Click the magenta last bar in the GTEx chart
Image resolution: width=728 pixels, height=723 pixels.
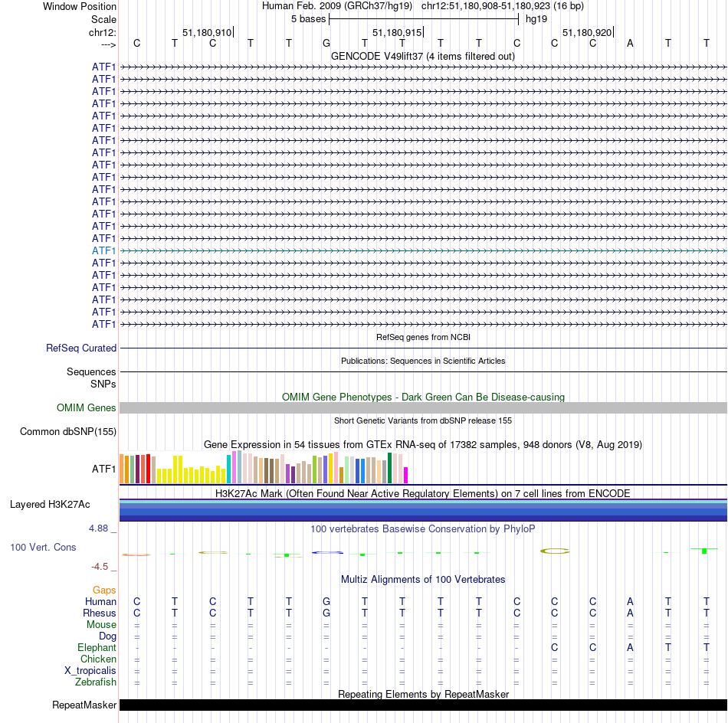406,475
